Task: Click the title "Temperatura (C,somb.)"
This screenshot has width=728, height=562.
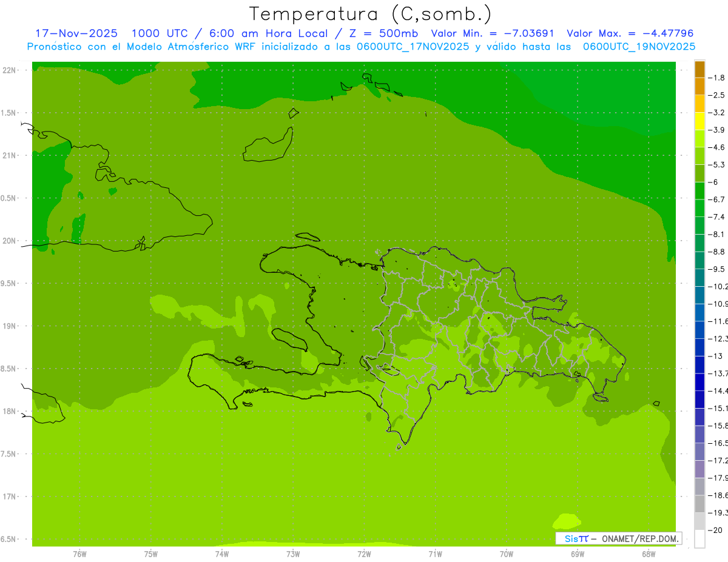Action: [371, 14]
